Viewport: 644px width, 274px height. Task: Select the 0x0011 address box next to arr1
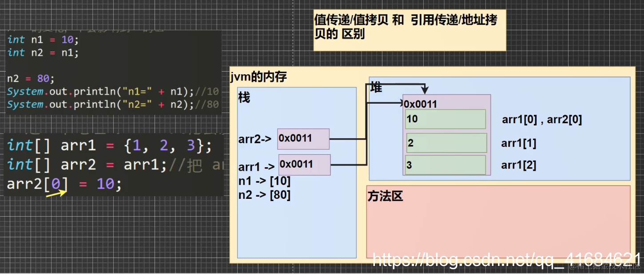pyautogui.click(x=304, y=164)
